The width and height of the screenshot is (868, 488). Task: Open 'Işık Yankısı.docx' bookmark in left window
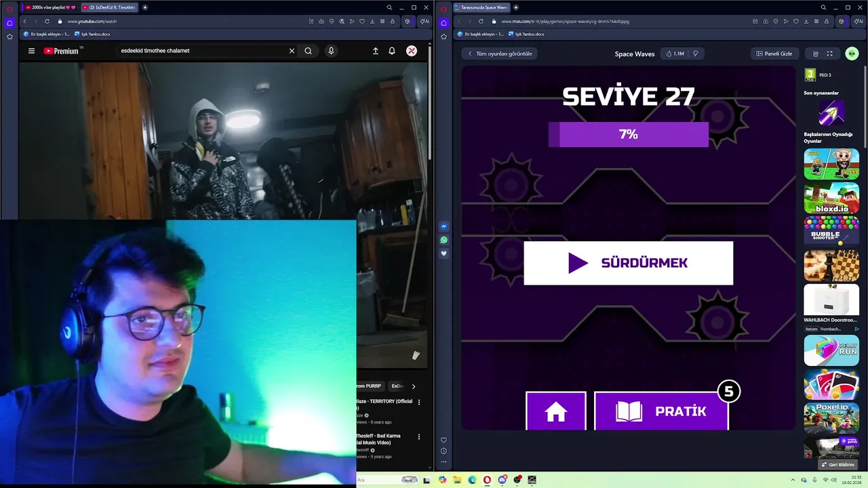click(x=92, y=34)
